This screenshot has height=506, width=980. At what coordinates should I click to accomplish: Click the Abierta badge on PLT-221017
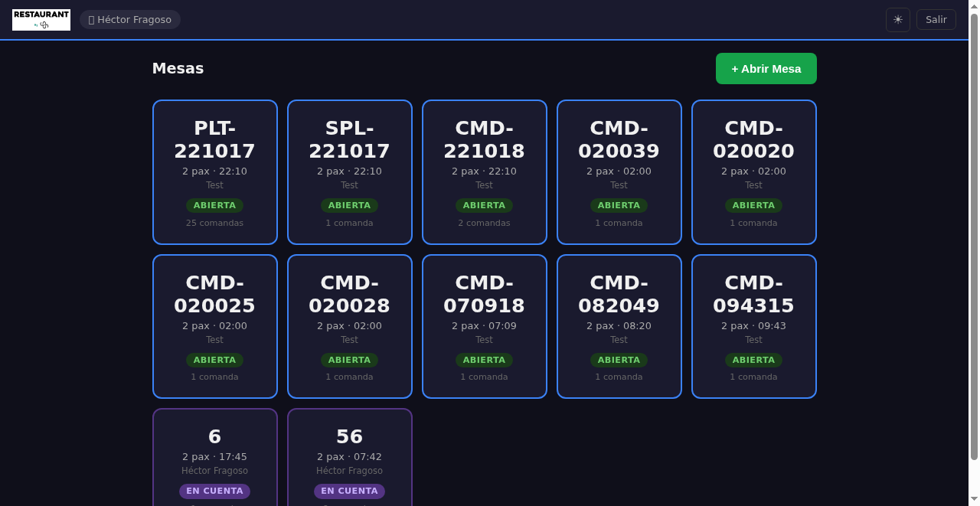coord(214,205)
